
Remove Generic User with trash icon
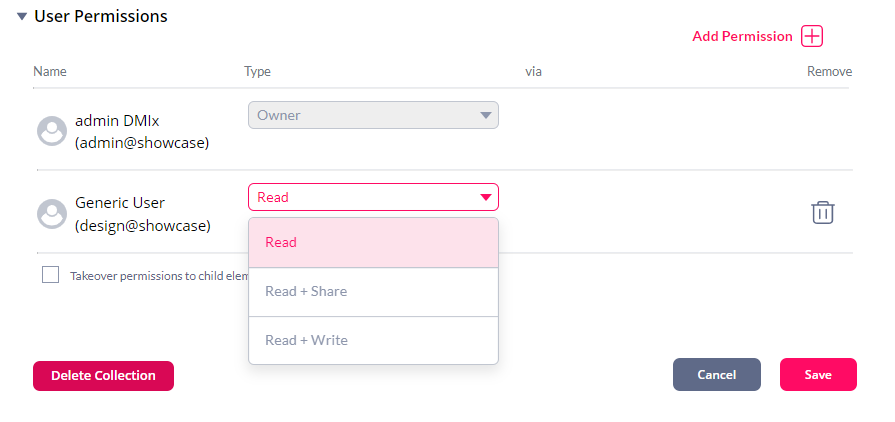823,212
